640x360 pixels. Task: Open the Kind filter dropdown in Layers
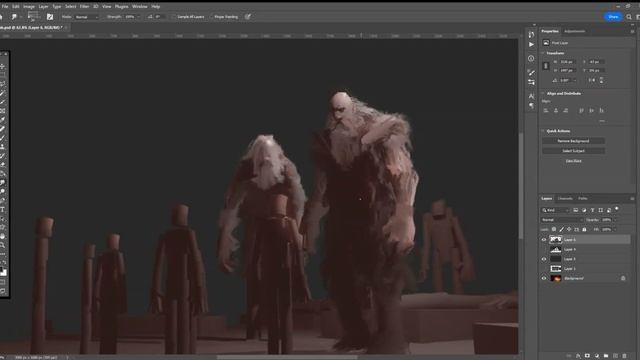coord(555,210)
